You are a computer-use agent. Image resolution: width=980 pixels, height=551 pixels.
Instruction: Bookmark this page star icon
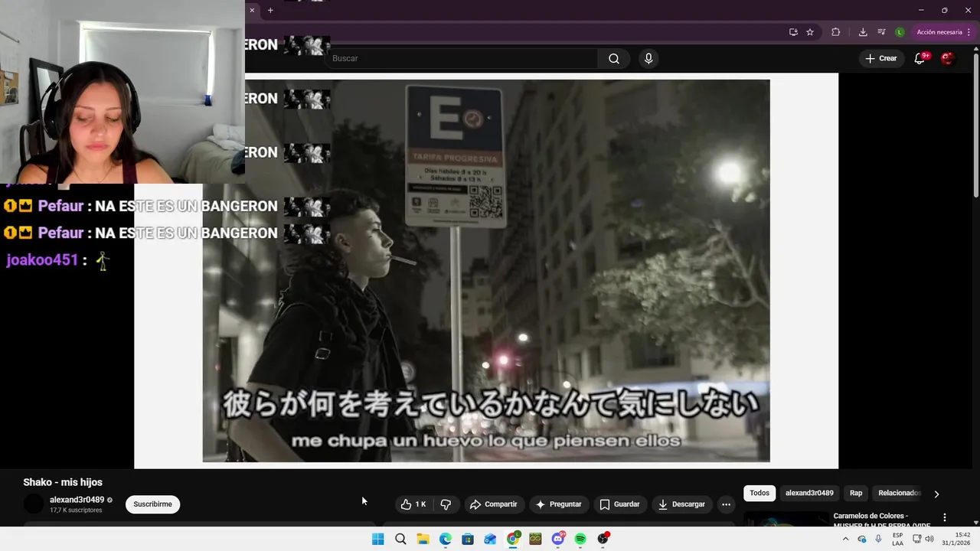coord(810,32)
